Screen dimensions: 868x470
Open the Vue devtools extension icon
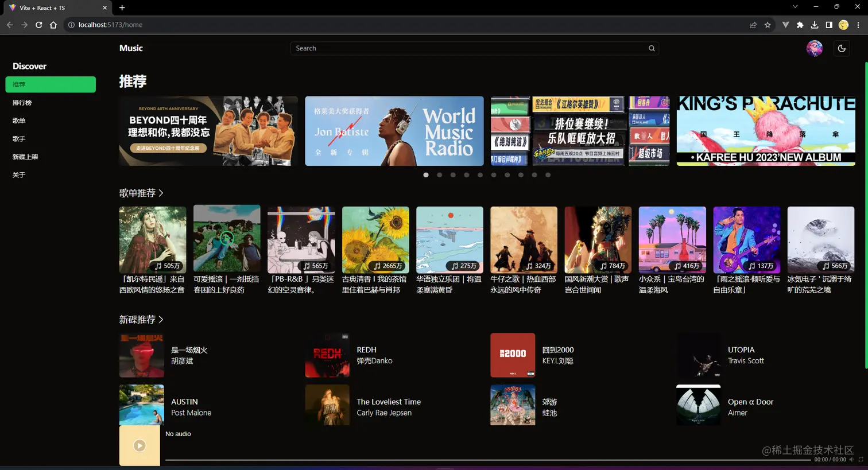click(785, 25)
